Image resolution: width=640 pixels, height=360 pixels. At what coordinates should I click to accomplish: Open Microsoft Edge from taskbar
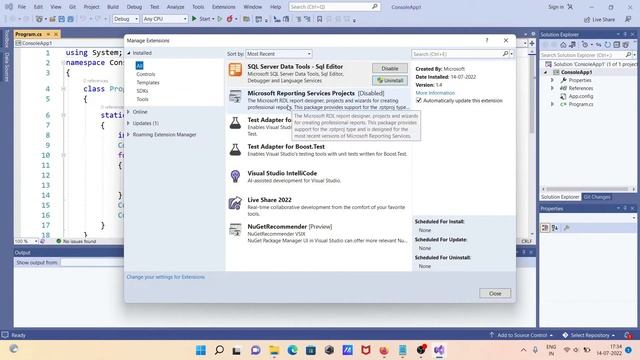pyautogui.click(x=292, y=350)
